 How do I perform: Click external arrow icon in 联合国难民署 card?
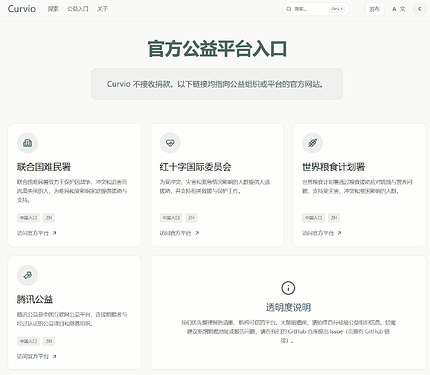pos(54,233)
